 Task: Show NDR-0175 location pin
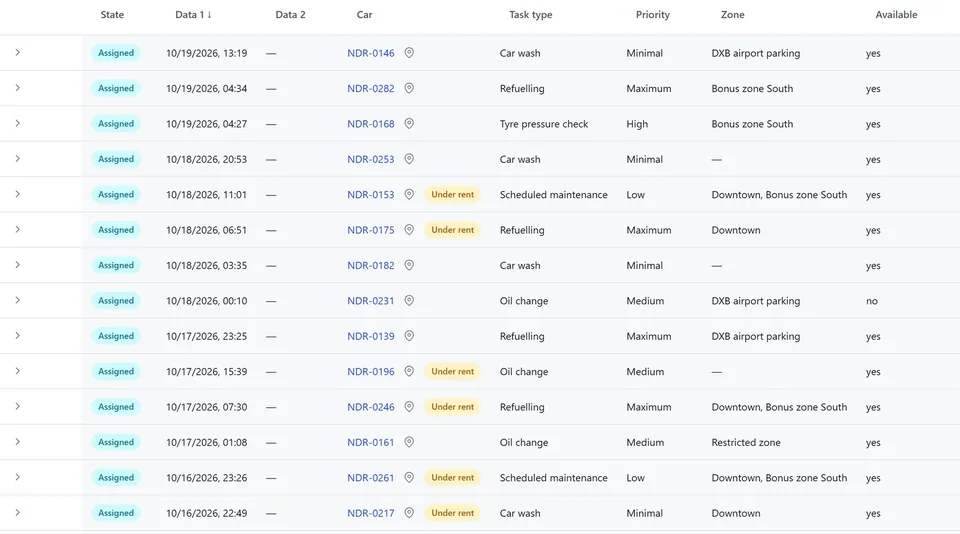tap(409, 230)
